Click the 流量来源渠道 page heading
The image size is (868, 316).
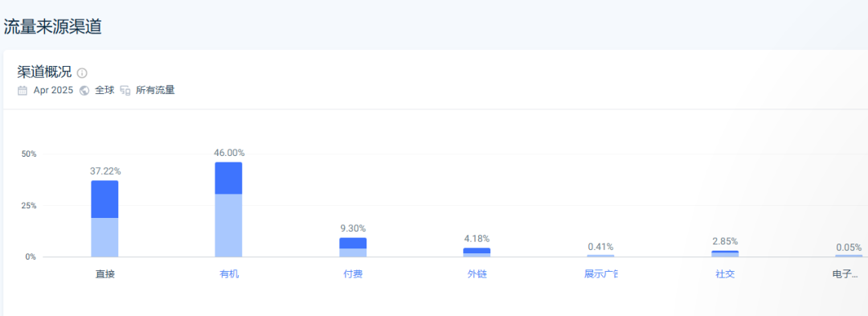click(52, 27)
